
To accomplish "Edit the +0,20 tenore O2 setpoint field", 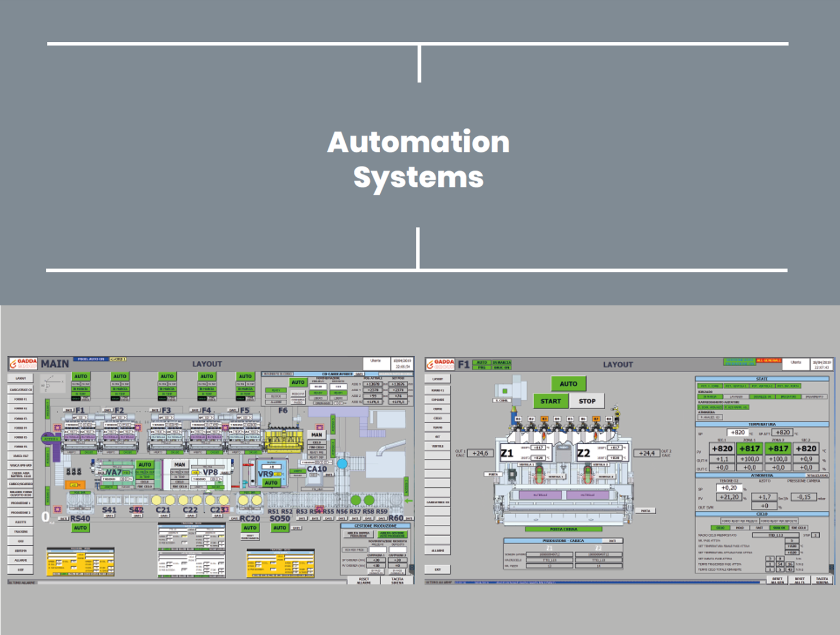I will (x=729, y=488).
